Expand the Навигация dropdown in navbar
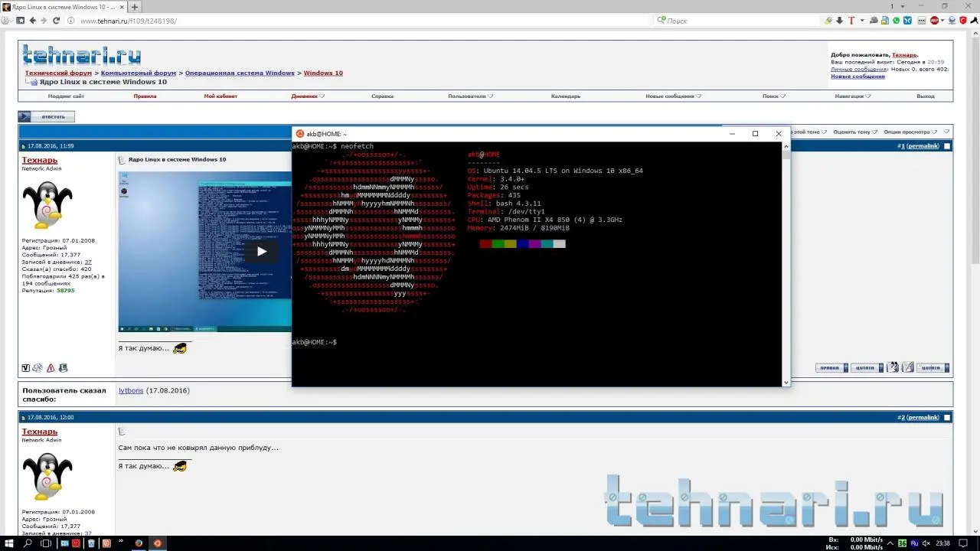 [x=852, y=96]
